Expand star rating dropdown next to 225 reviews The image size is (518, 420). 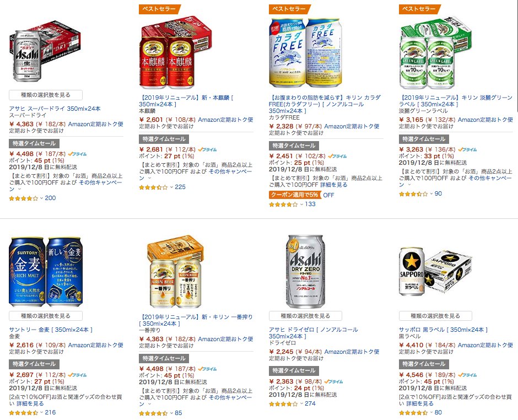pos(171,187)
